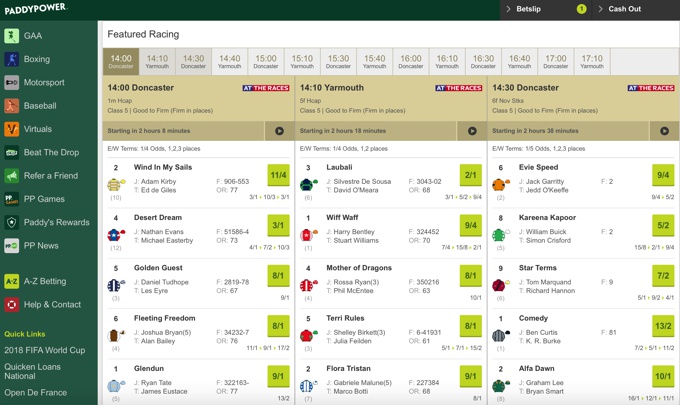Open 2018 FIFA World Cup quick link

coord(45,350)
